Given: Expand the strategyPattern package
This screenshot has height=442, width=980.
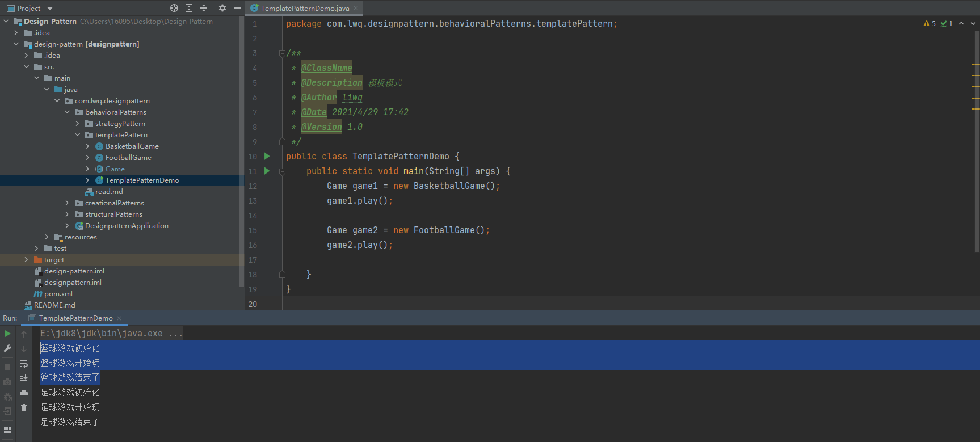Looking at the screenshot, I should coord(78,123).
